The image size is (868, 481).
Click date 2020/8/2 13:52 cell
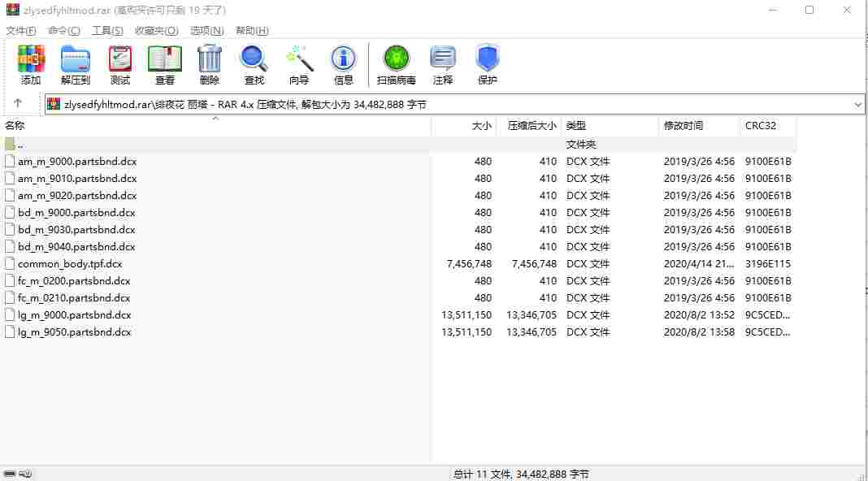pos(699,315)
